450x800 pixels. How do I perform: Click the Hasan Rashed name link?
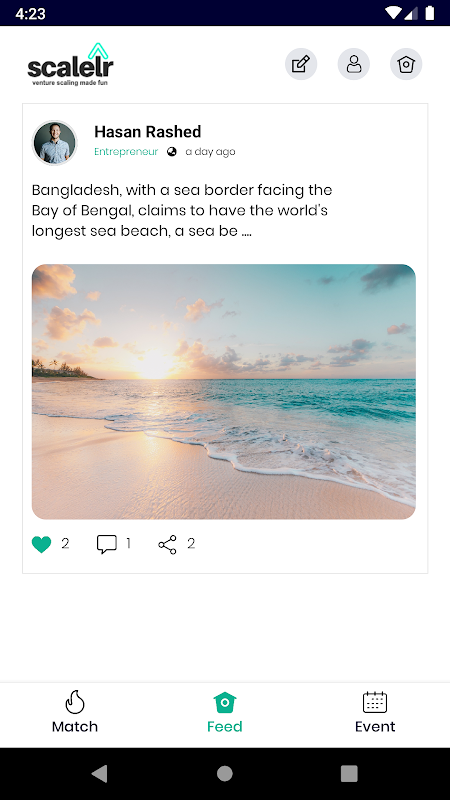147,132
